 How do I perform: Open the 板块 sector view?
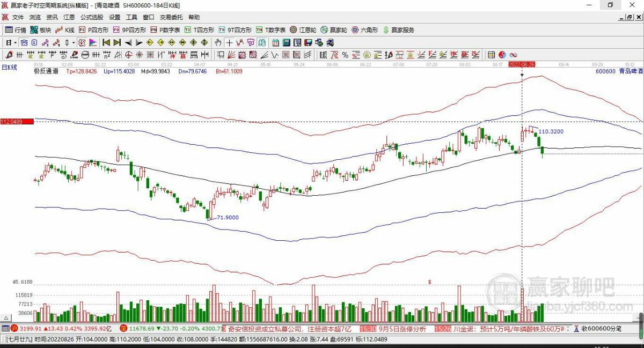point(41,30)
